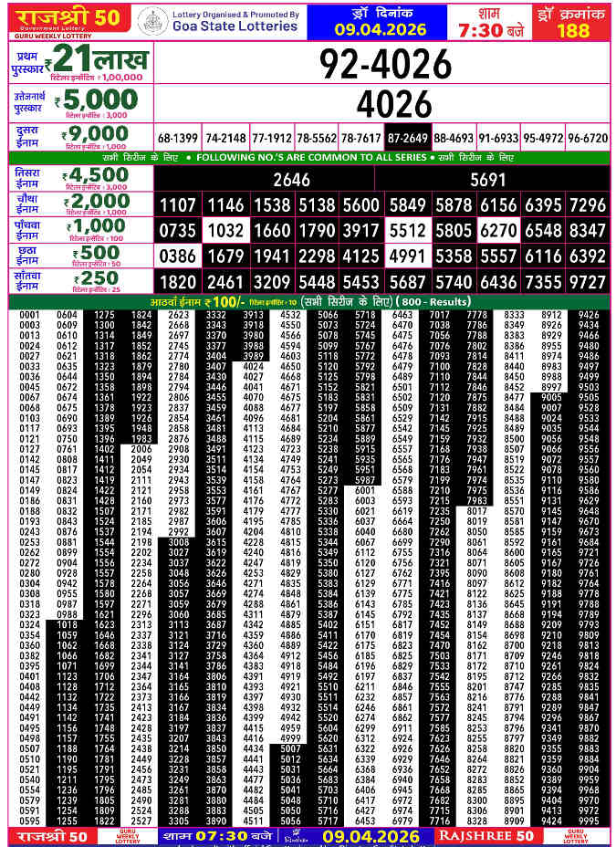Select third prize number 2646
Image resolution: width=616 pixels, height=847 pixels.
pyautogui.click(x=291, y=179)
